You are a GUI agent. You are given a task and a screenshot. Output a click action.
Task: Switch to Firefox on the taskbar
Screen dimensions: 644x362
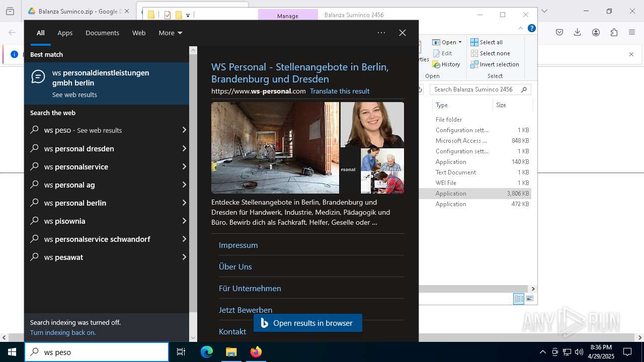click(256, 352)
